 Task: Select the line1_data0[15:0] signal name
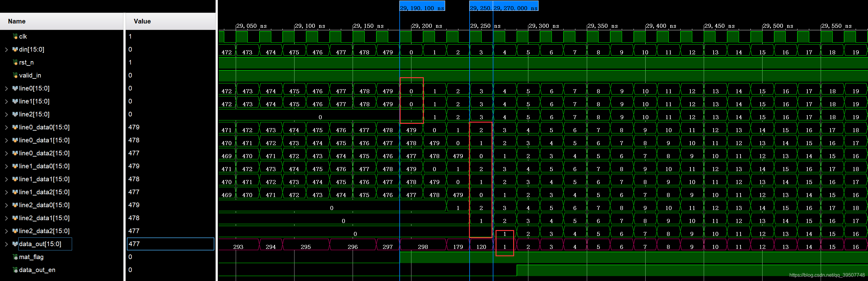pyautogui.click(x=44, y=166)
